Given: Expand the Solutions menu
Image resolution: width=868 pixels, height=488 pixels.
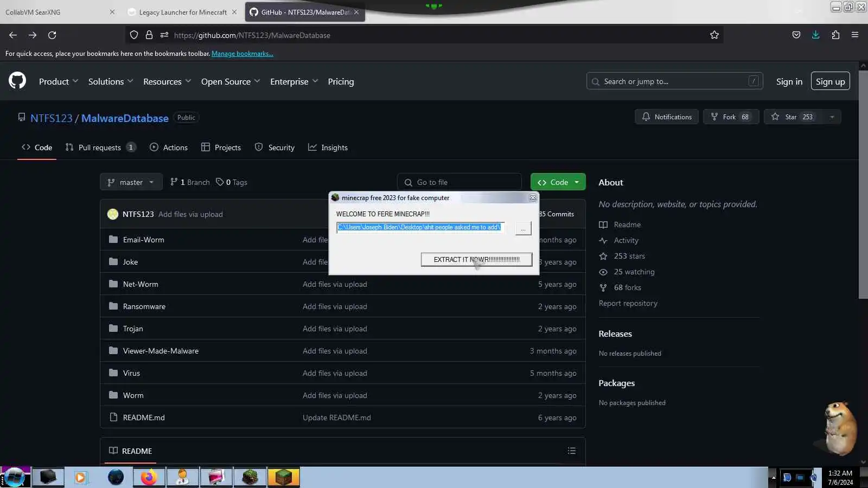Looking at the screenshot, I should [x=111, y=81].
